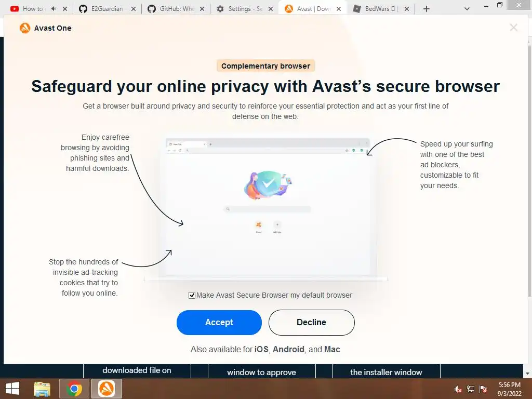This screenshot has height=399, width=532.
Task: Decline the secure browser offer
Action: [x=312, y=322]
